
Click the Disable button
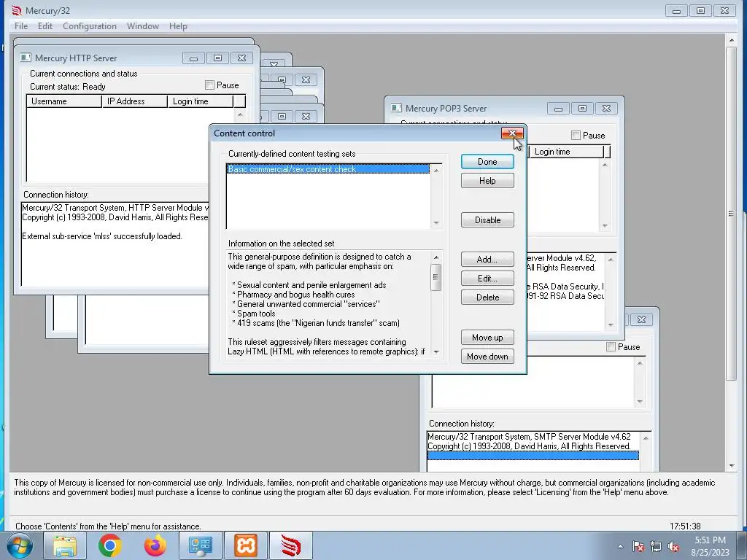[487, 220]
